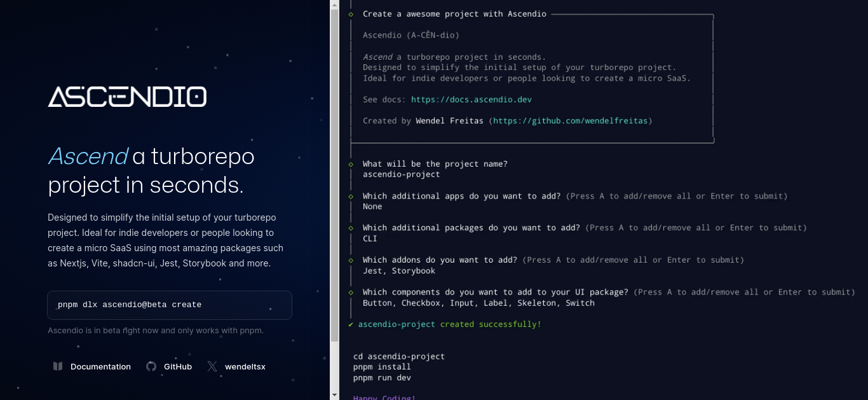Click the 'pnpm install' command line
This screenshot has height=400, width=868.
[x=382, y=367]
